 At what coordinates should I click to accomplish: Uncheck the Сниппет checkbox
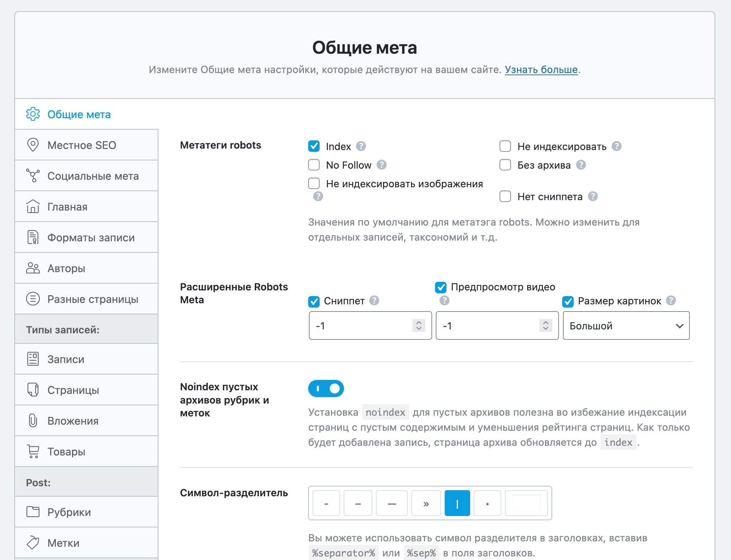[x=314, y=301]
